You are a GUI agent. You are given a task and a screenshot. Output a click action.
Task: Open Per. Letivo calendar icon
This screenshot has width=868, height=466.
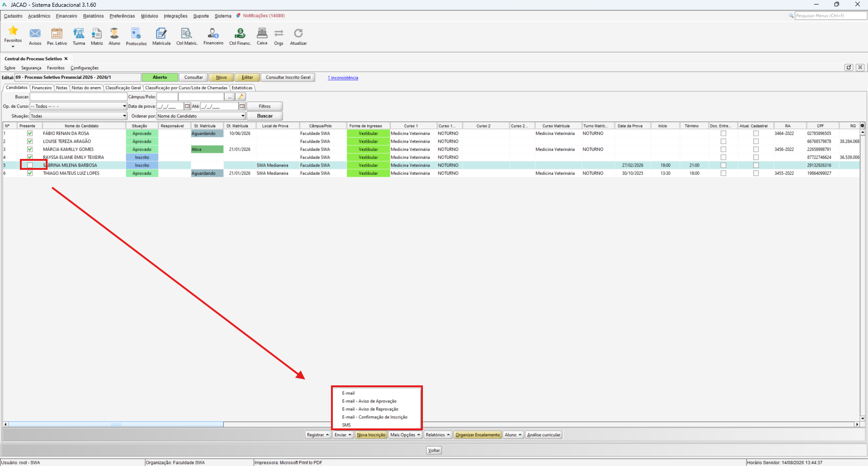[57, 33]
